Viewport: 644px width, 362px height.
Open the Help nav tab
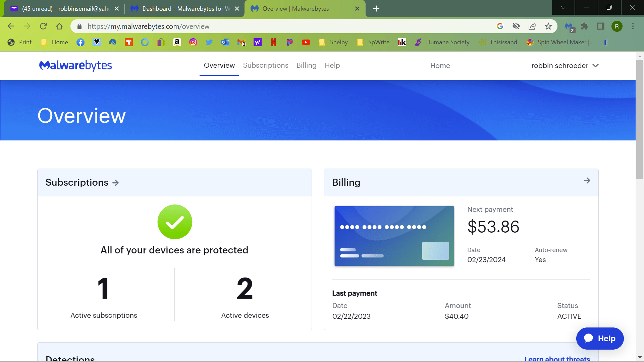point(332,65)
